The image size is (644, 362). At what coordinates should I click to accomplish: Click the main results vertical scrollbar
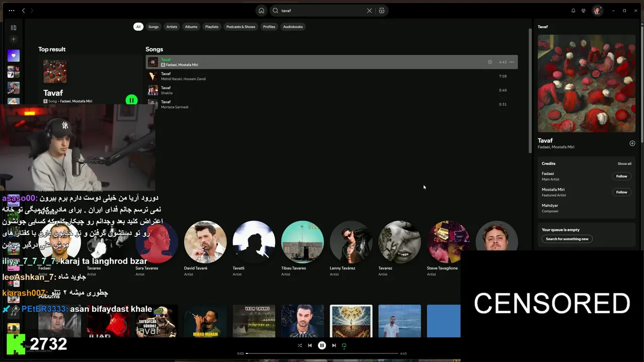click(530, 90)
